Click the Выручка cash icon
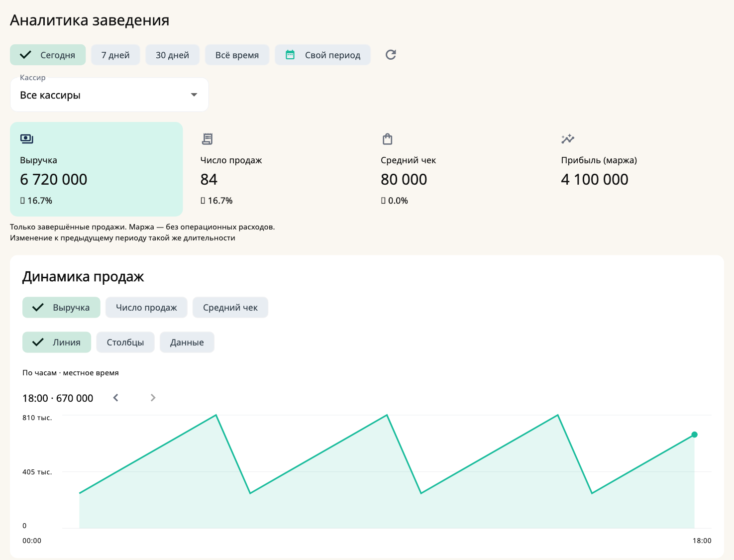 click(x=27, y=139)
